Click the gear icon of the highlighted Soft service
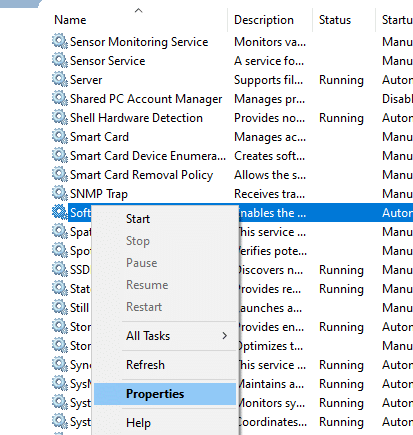The width and height of the screenshot is (413, 435). click(x=60, y=213)
